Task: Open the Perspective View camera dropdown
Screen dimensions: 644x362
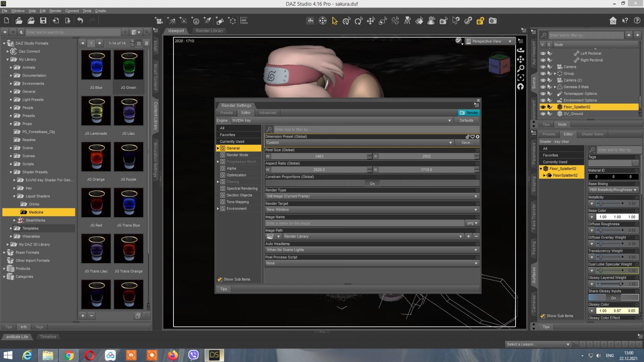Action: [x=489, y=41]
